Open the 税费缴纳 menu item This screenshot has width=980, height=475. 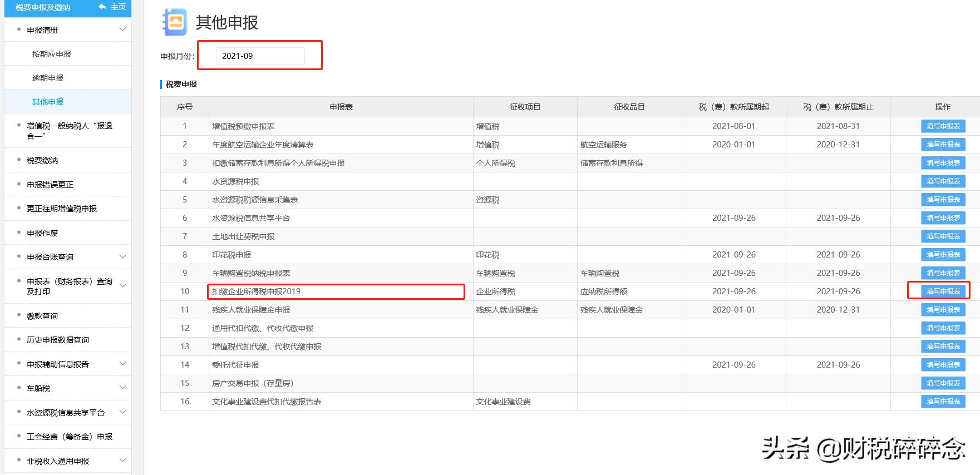tap(42, 160)
